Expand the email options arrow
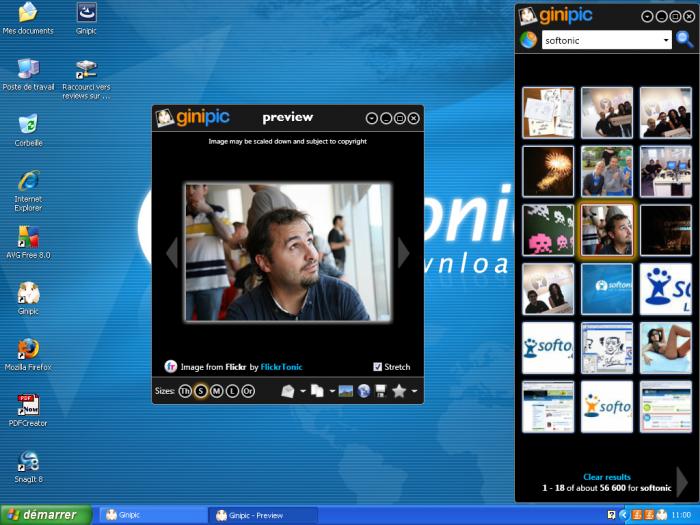The image size is (700, 525). 303,391
